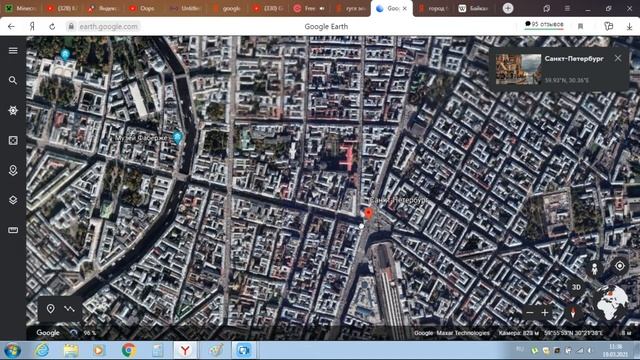Viewport: 640px width, 360px height.
Task: Open Voyager ship wheel icon
Action: (13, 110)
